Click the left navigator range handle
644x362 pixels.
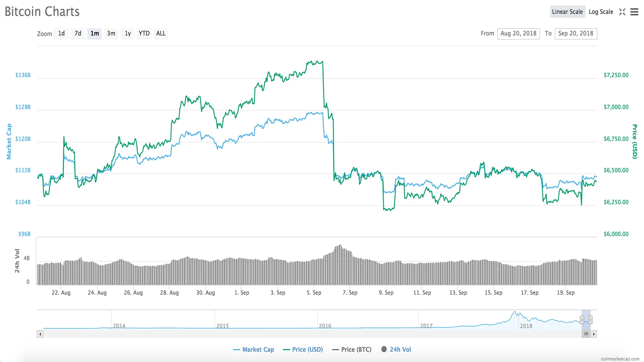pyautogui.click(x=582, y=320)
